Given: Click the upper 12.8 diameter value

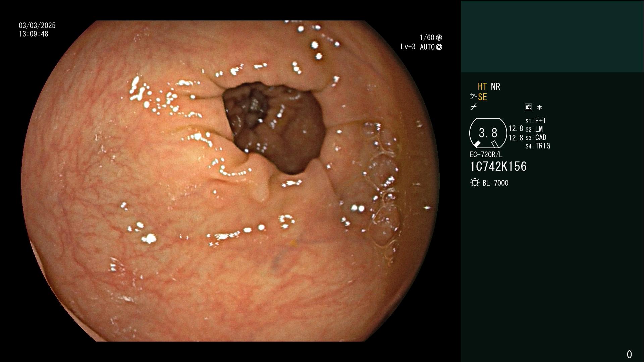Looking at the screenshot, I should point(516,128).
